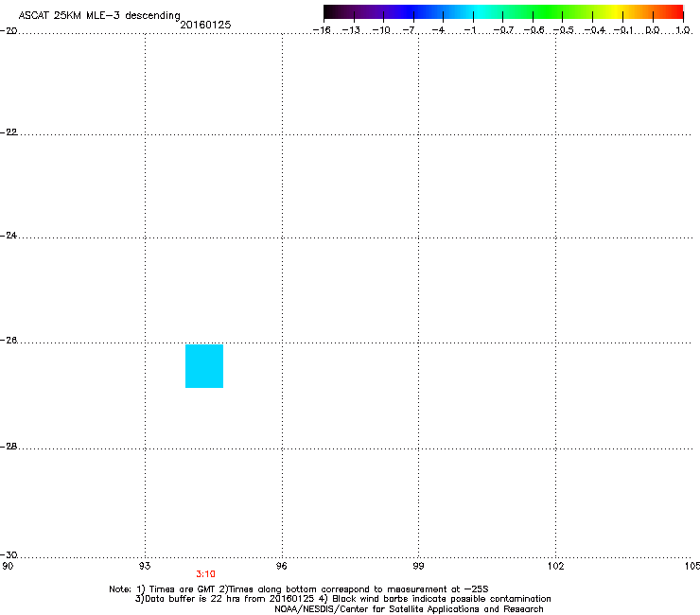
Task: Click the -28 latitude axis label
Action: (x=9, y=447)
